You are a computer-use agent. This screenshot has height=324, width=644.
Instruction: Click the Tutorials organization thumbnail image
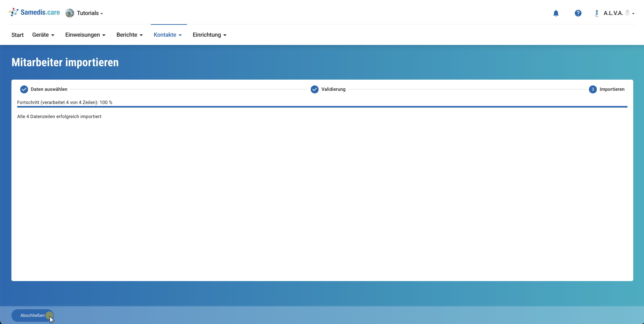tap(69, 13)
